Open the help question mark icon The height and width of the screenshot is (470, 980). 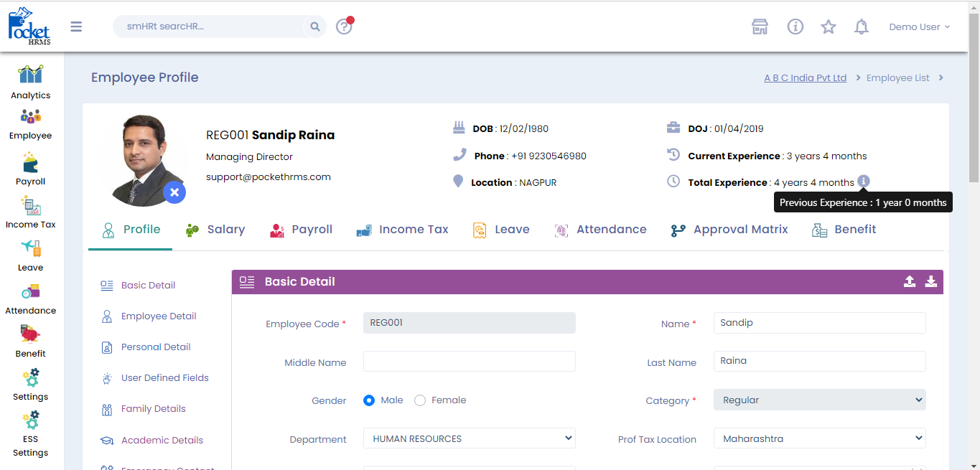coord(344,27)
